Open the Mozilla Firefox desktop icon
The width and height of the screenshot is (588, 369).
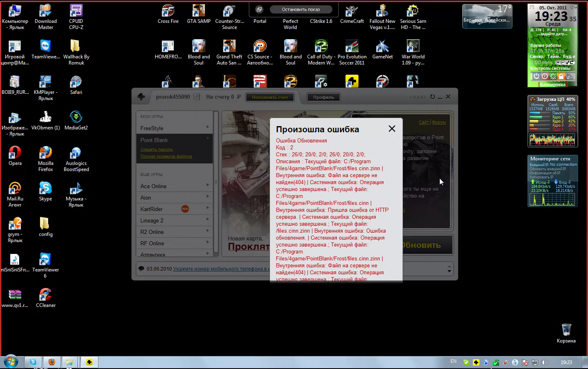coord(45,159)
